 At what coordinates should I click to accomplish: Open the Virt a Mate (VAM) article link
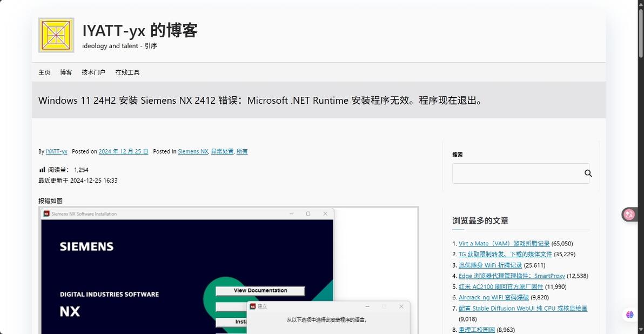[x=504, y=244]
